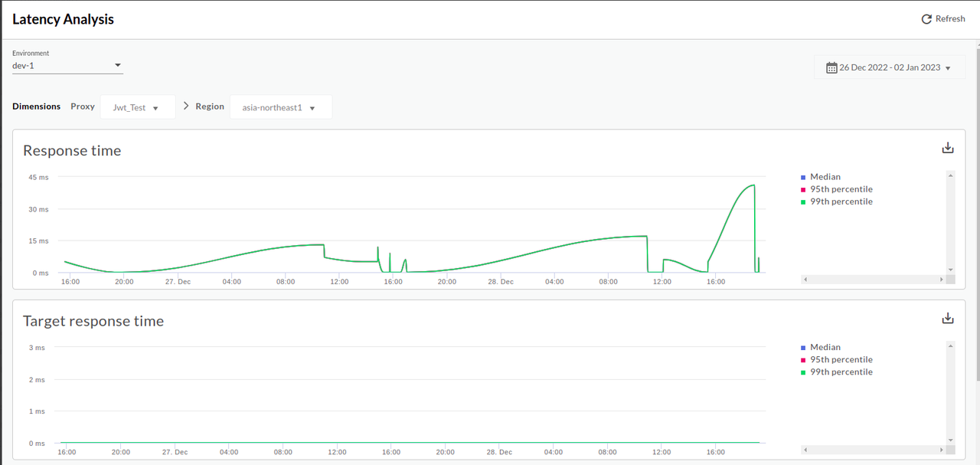Click the calendar icon in date range
This screenshot has width=980, height=465.
click(x=831, y=67)
